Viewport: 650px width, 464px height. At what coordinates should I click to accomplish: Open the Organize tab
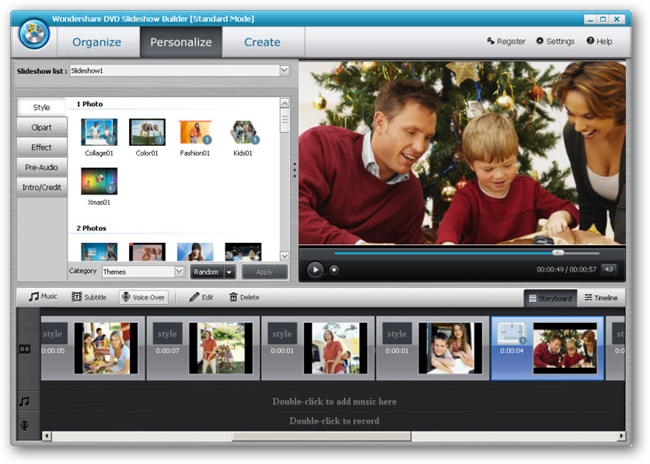click(x=97, y=42)
